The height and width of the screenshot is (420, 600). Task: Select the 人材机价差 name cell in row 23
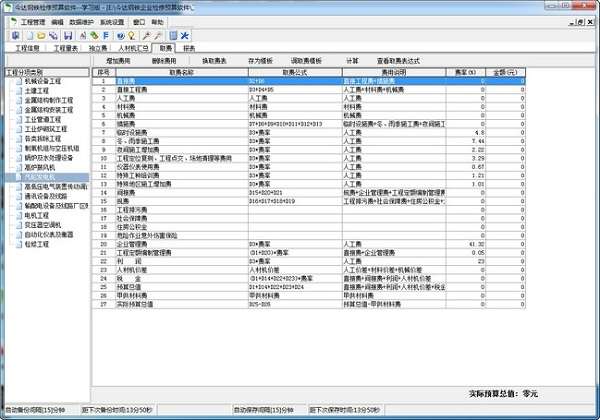click(182, 270)
